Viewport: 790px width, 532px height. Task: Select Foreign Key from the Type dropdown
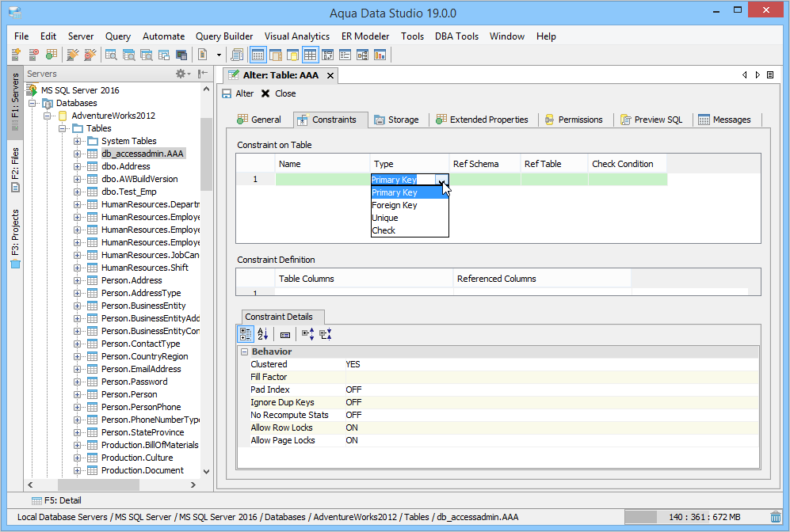[x=395, y=205]
